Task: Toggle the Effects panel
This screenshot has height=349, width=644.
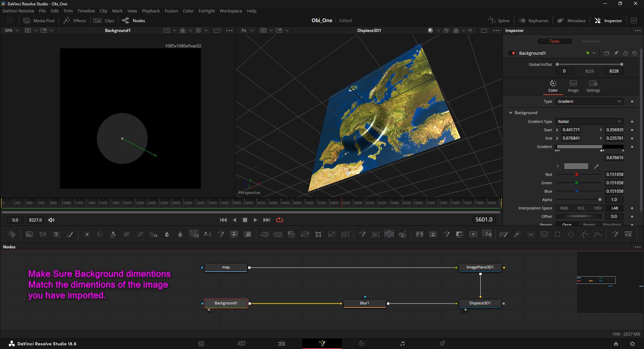Action: 75,20
